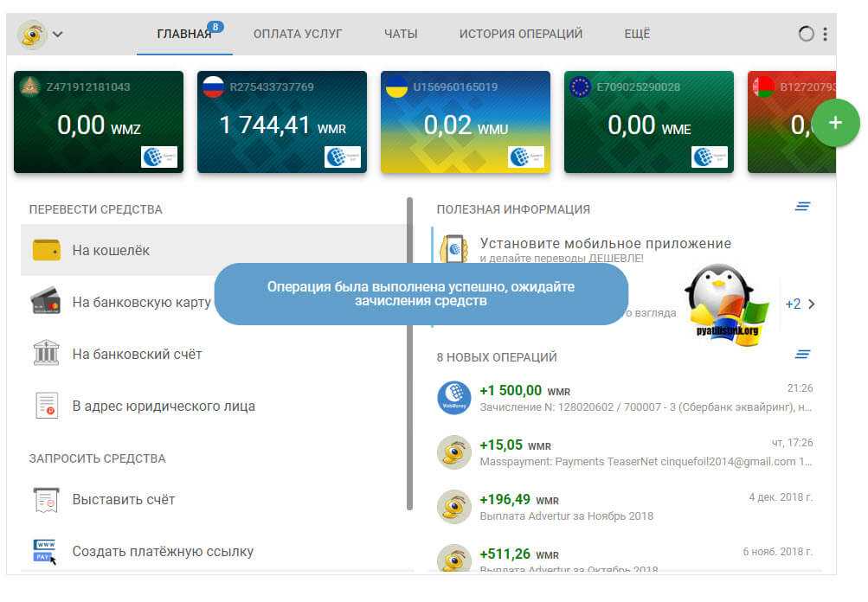Select В адрес юридического лица option

tap(164, 406)
